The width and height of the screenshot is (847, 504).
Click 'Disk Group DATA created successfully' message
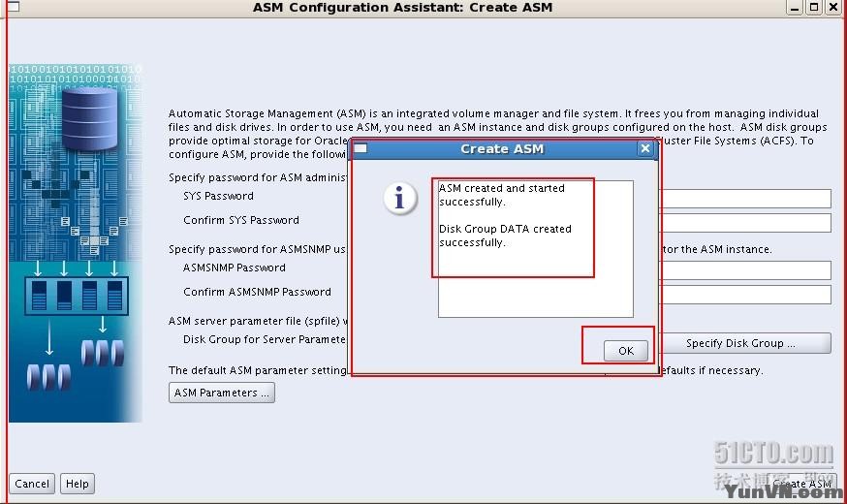(x=505, y=236)
